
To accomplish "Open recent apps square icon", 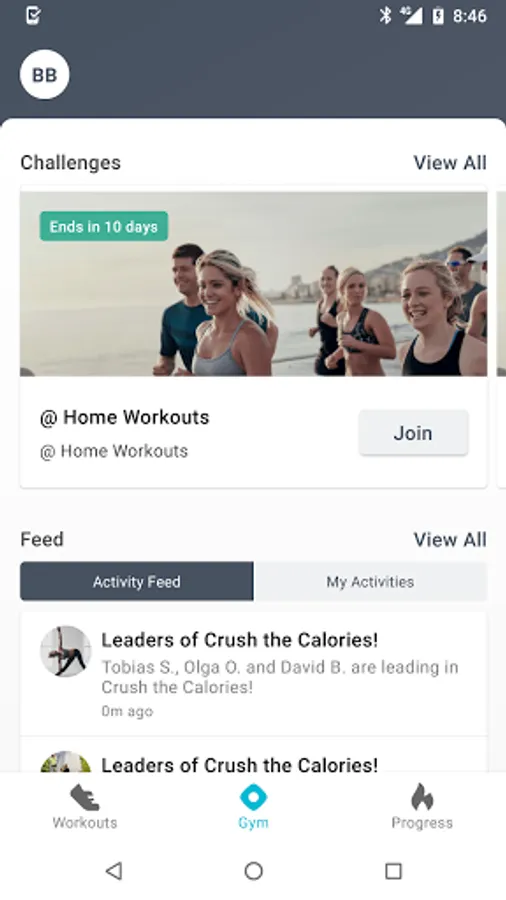I will tap(393, 871).
